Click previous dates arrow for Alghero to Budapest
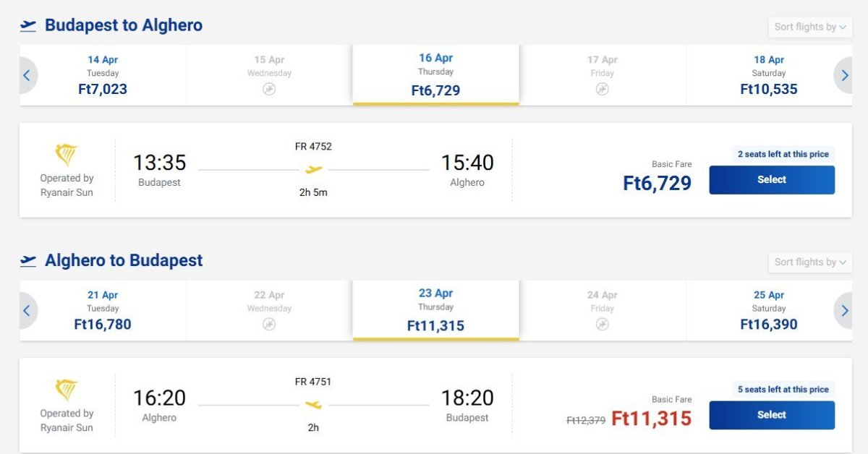This screenshot has width=868, height=454. click(27, 311)
